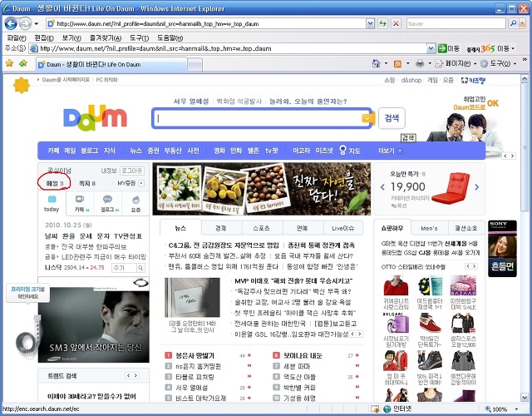Open the 도움말(H) menu
The width and height of the screenshot is (532, 416).
pyautogui.click(x=170, y=37)
